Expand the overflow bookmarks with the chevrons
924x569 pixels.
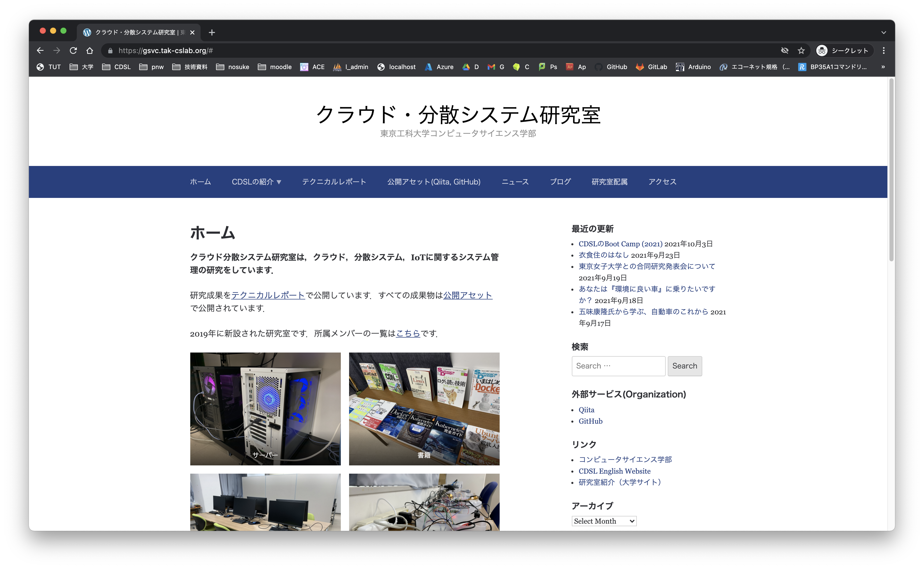[x=882, y=67]
